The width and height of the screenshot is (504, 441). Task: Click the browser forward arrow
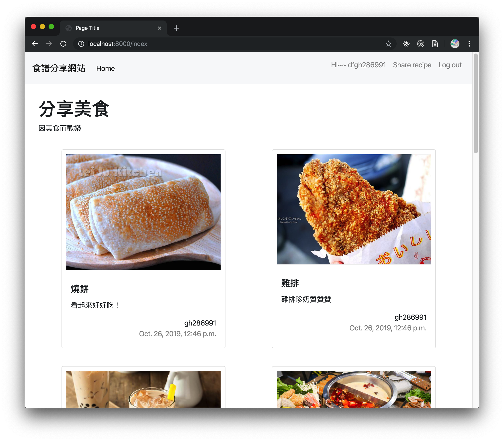tap(49, 44)
